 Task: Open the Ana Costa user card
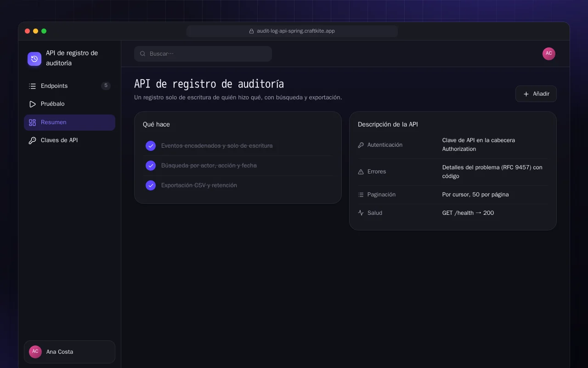pos(69,352)
